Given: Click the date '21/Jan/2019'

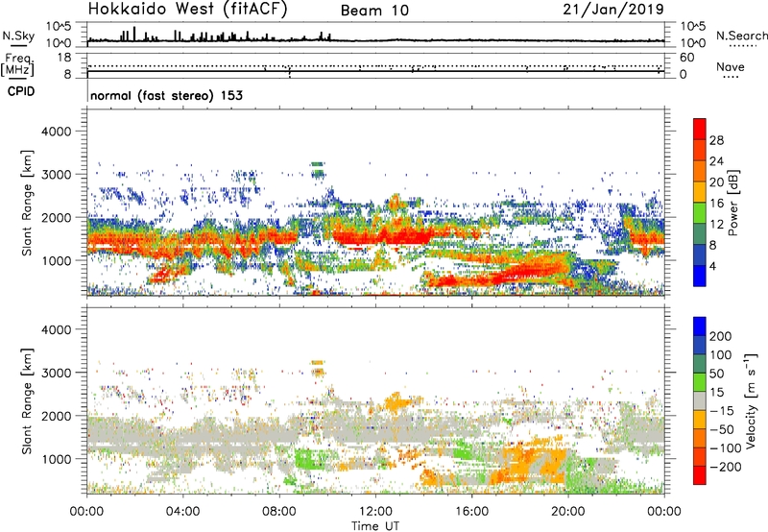Looking at the screenshot, I should pyautogui.click(x=613, y=10).
